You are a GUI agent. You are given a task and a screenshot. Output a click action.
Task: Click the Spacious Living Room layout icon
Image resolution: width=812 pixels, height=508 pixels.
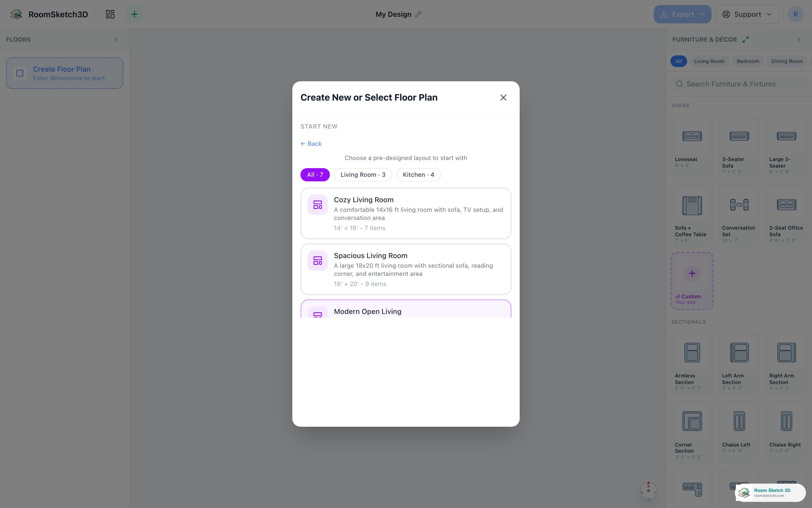317,260
